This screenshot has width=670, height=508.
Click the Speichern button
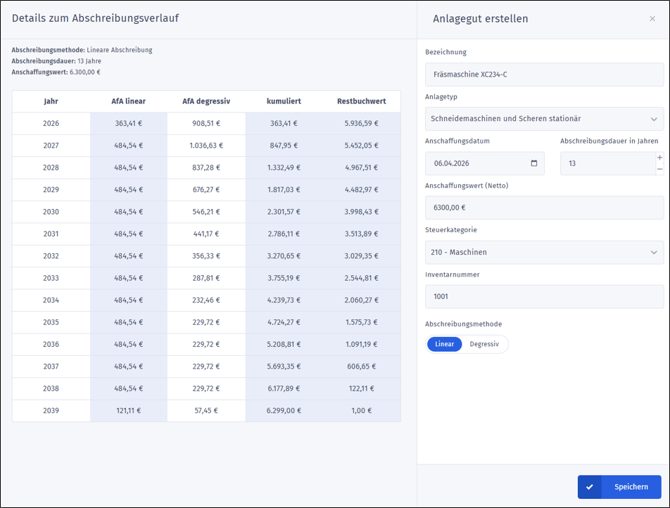[630, 487]
